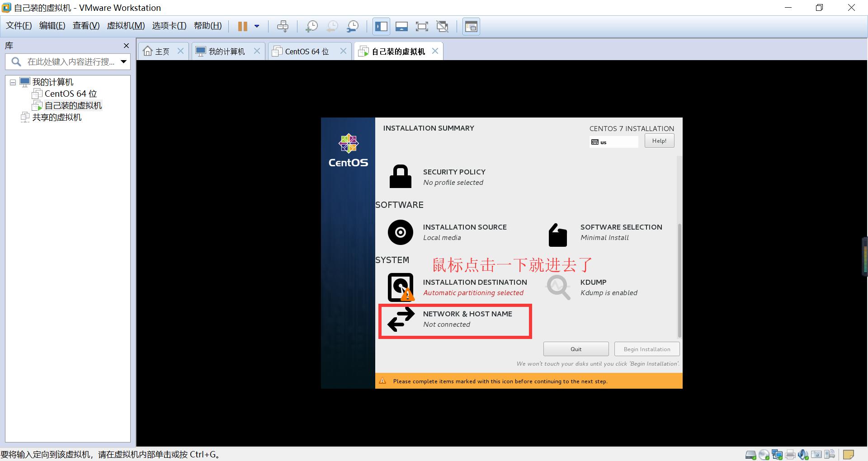Enter full screen mode

pyautogui.click(x=422, y=26)
